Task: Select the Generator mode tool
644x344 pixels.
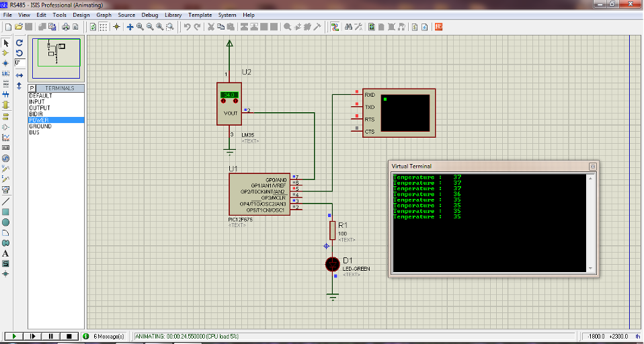Action: (6, 159)
